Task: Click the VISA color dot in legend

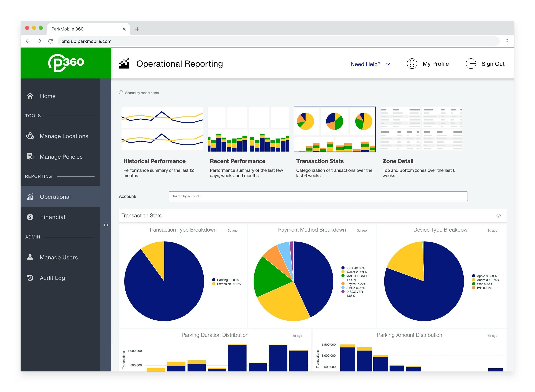Action: point(343,268)
